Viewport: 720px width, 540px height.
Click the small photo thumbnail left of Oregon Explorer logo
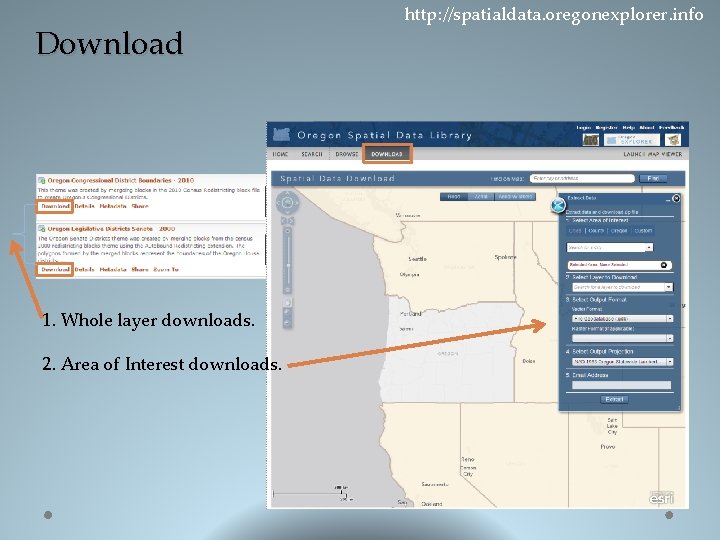pyautogui.click(x=591, y=140)
